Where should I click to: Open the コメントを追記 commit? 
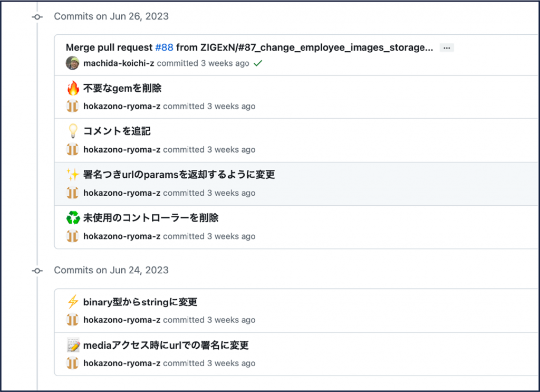click(117, 131)
